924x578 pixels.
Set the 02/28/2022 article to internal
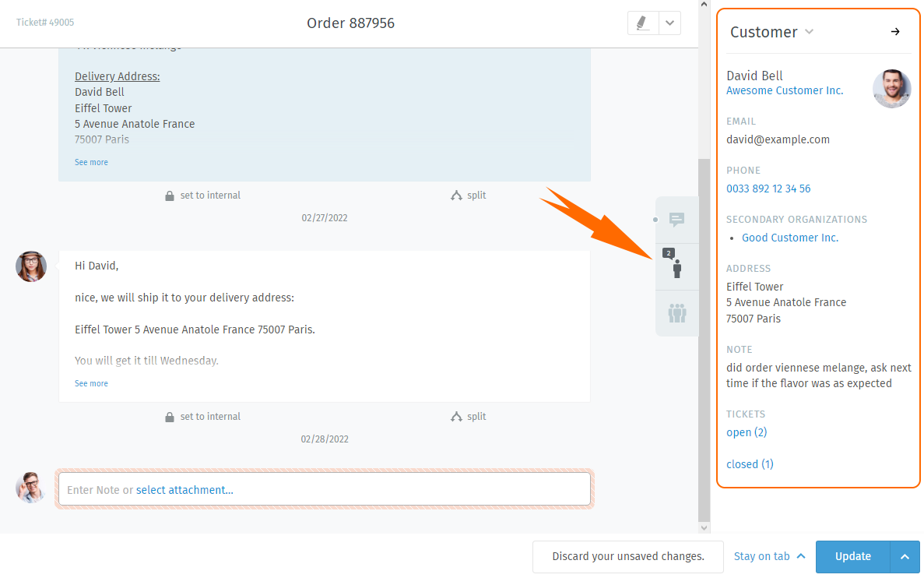point(202,417)
